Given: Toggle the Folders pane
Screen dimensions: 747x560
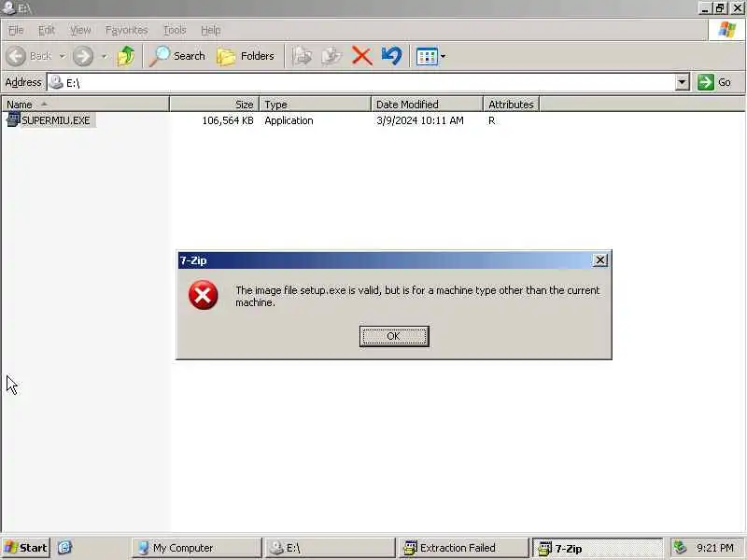Looking at the screenshot, I should [246, 56].
